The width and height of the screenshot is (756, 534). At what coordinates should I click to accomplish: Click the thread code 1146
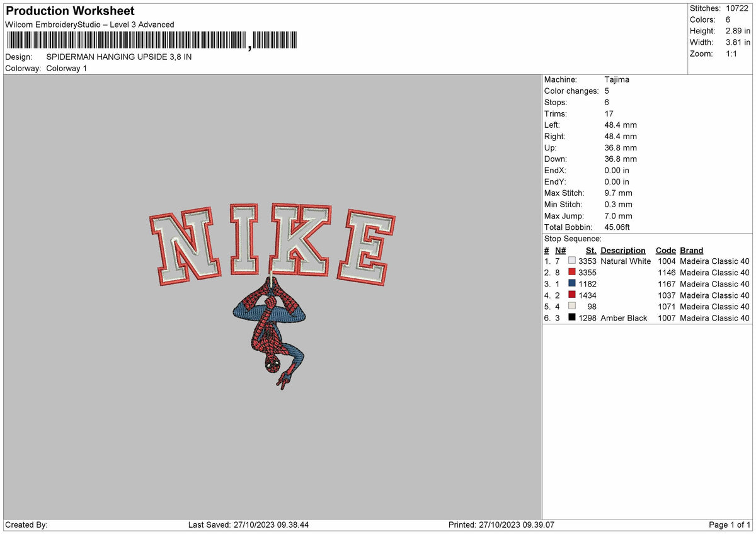pos(667,272)
